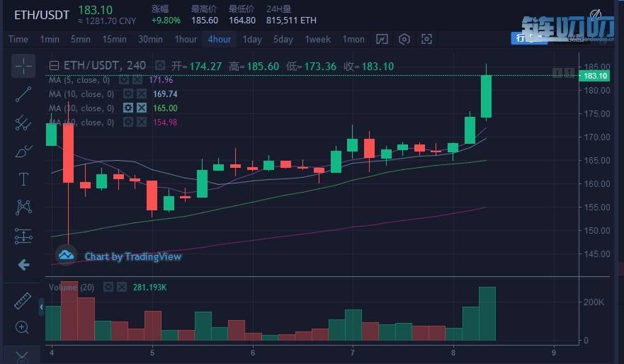Image resolution: width=624 pixels, height=364 pixels.
Task: Select the 1min interval
Action: click(50, 39)
